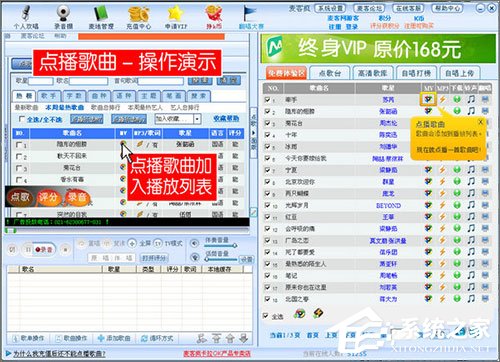
Task: Click green download icon for 笔记 row
Action: 457,275
